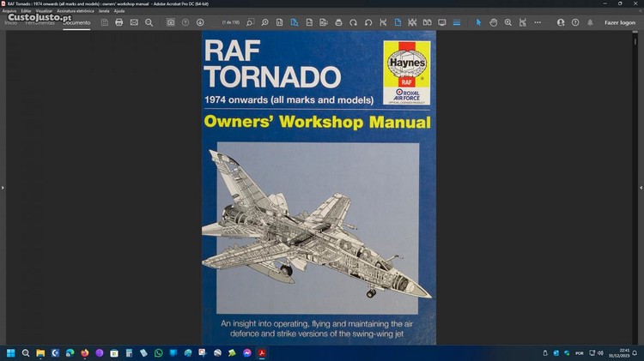This screenshot has width=644, height=361.
Task: Activate the arrow Selection tool
Action: click(479, 22)
